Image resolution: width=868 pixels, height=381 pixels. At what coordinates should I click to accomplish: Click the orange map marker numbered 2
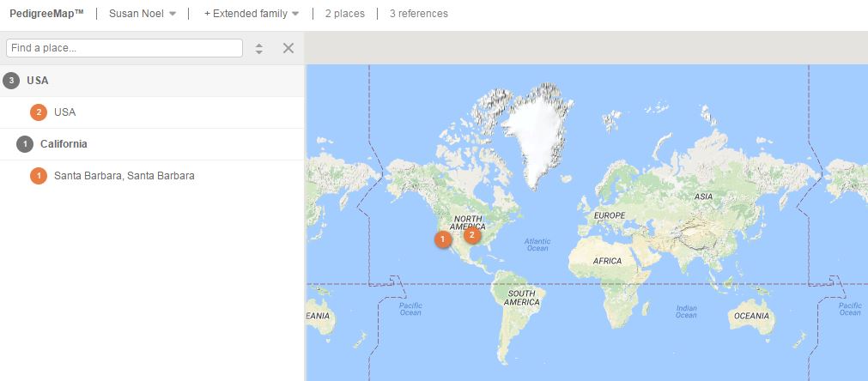click(x=471, y=234)
